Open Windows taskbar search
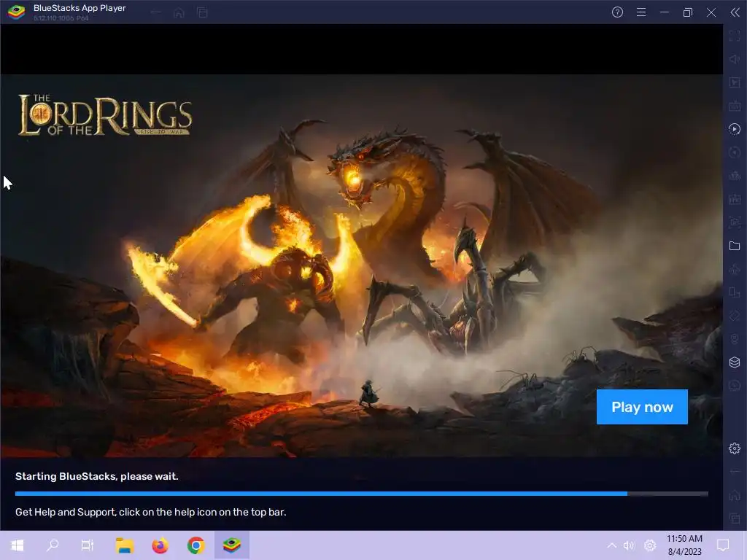The height and width of the screenshot is (560, 747). coord(53,545)
